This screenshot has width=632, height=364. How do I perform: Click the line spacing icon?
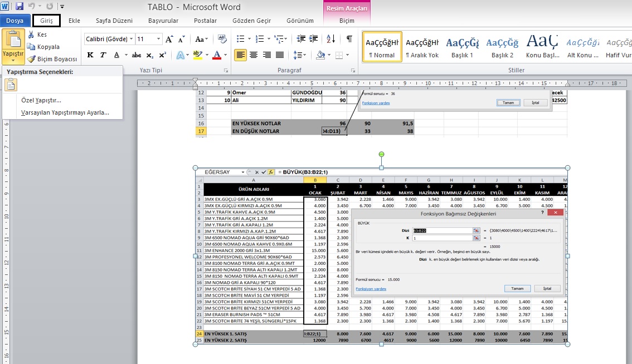click(x=298, y=55)
